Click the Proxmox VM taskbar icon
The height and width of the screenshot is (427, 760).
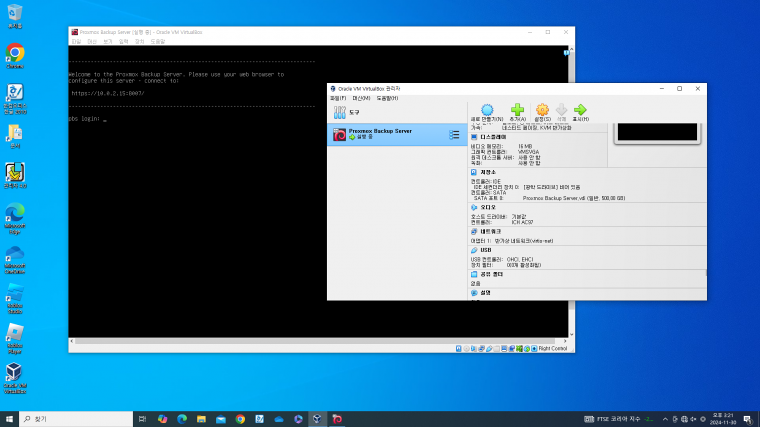coord(337,419)
